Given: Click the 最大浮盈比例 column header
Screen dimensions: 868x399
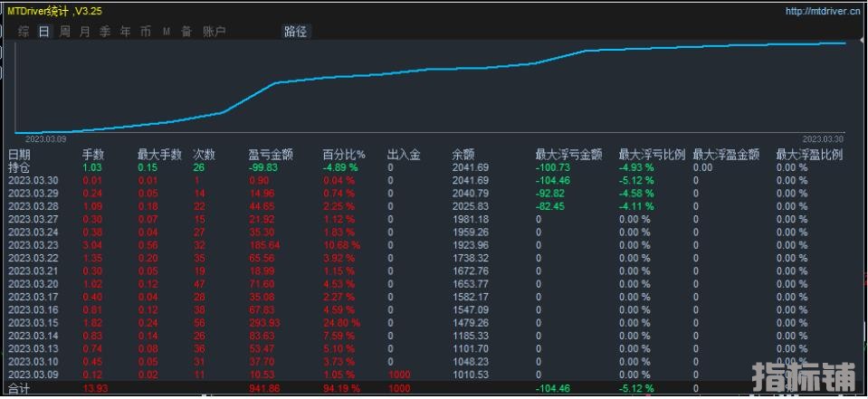Looking at the screenshot, I should [809, 155].
